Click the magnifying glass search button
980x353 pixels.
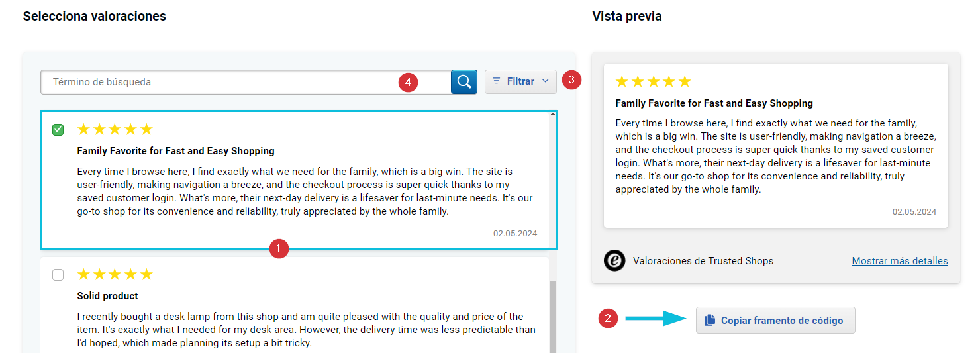pos(464,82)
